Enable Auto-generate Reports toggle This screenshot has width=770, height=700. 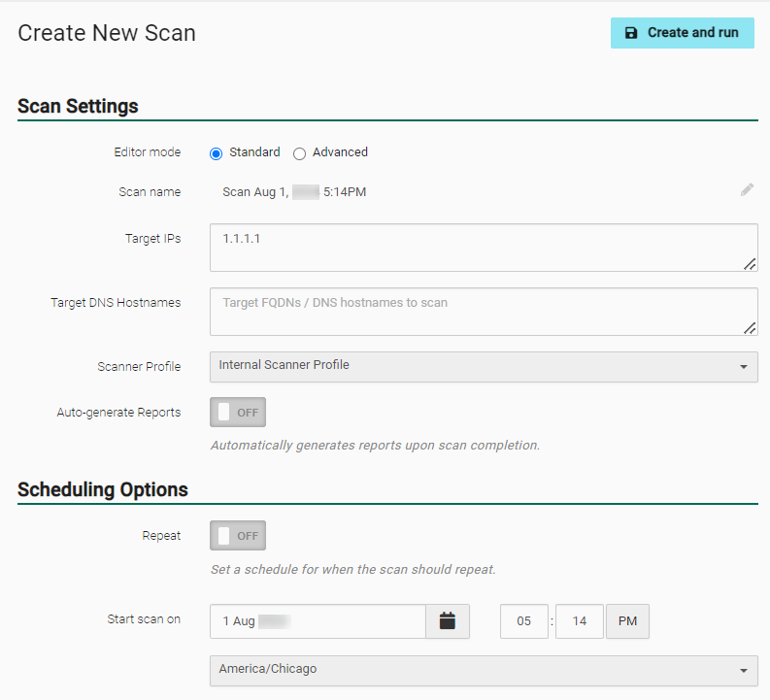(x=237, y=412)
